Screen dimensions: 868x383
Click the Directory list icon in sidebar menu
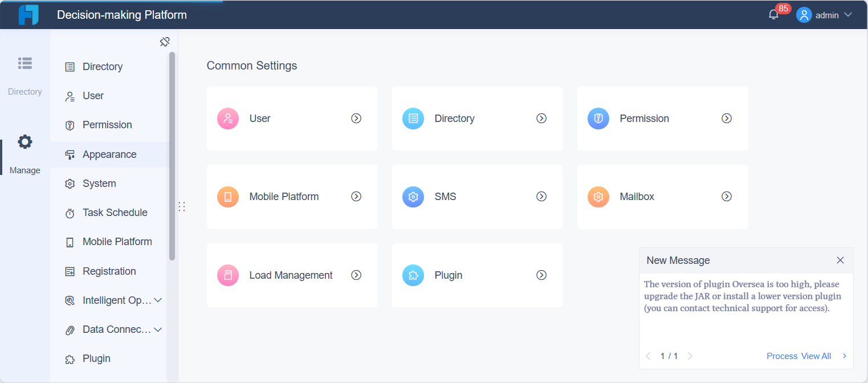(70, 67)
